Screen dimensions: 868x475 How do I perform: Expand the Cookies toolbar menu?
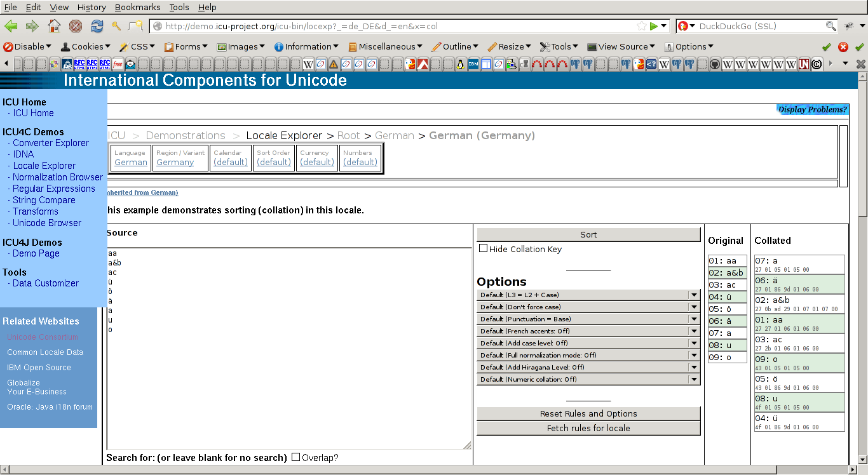pos(85,46)
